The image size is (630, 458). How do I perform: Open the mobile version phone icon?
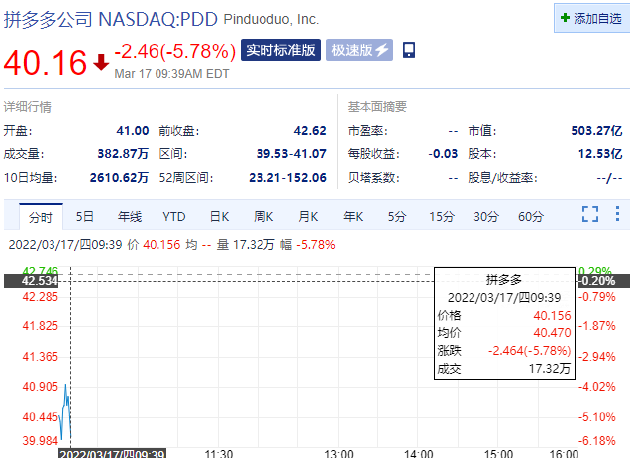(x=409, y=50)
